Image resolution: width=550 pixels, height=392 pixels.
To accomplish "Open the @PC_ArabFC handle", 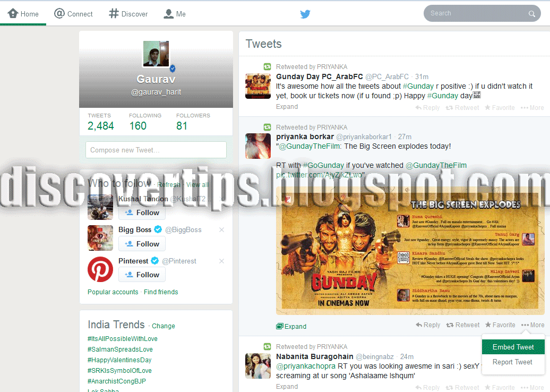I will tap(387, 76).
